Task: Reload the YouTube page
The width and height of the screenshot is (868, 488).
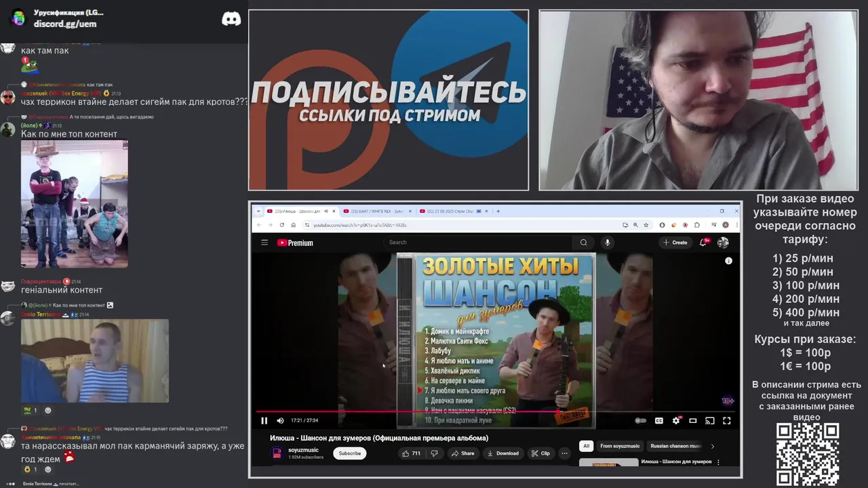Action: tap(281, 225)
